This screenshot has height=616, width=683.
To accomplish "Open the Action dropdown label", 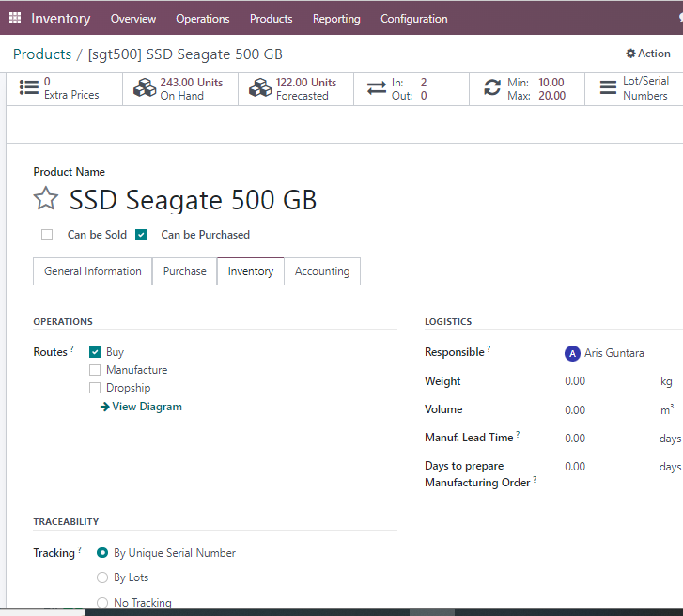I will pos(654,54).
